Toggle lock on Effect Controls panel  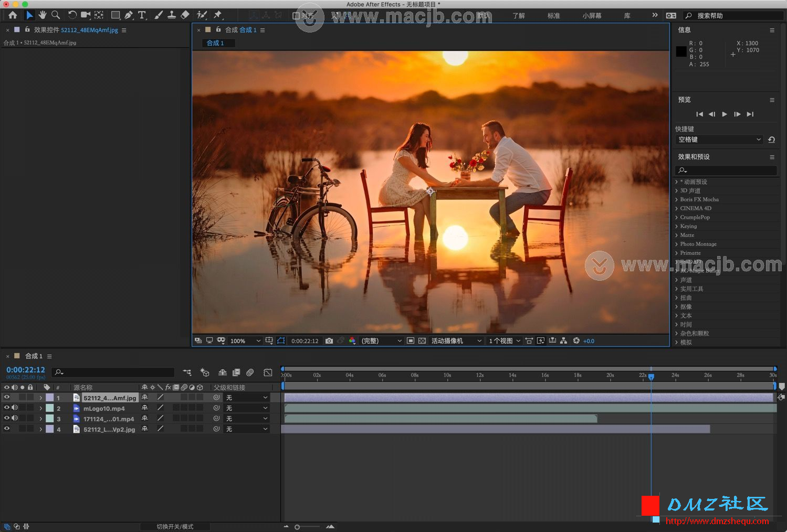(27, 30)
